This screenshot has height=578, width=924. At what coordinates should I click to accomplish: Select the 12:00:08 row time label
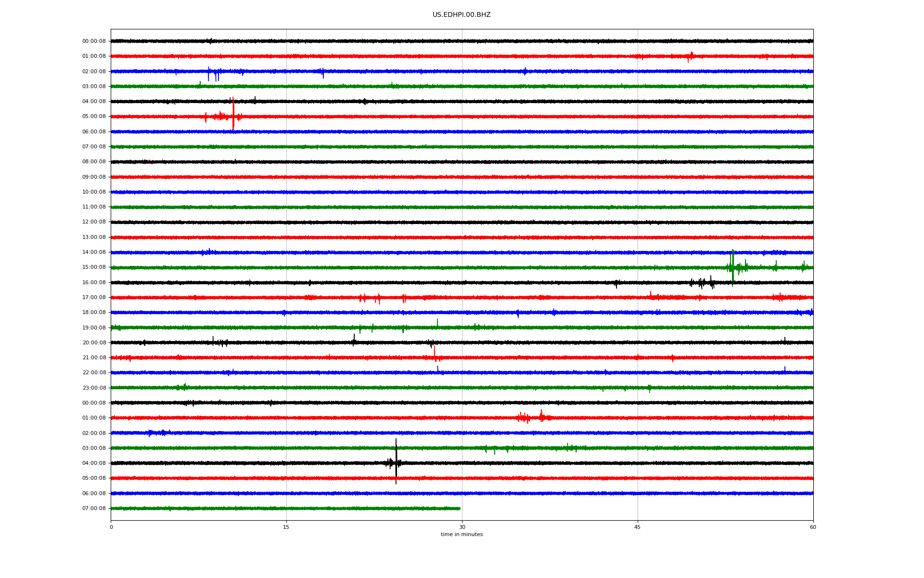[x=94, y=222]
